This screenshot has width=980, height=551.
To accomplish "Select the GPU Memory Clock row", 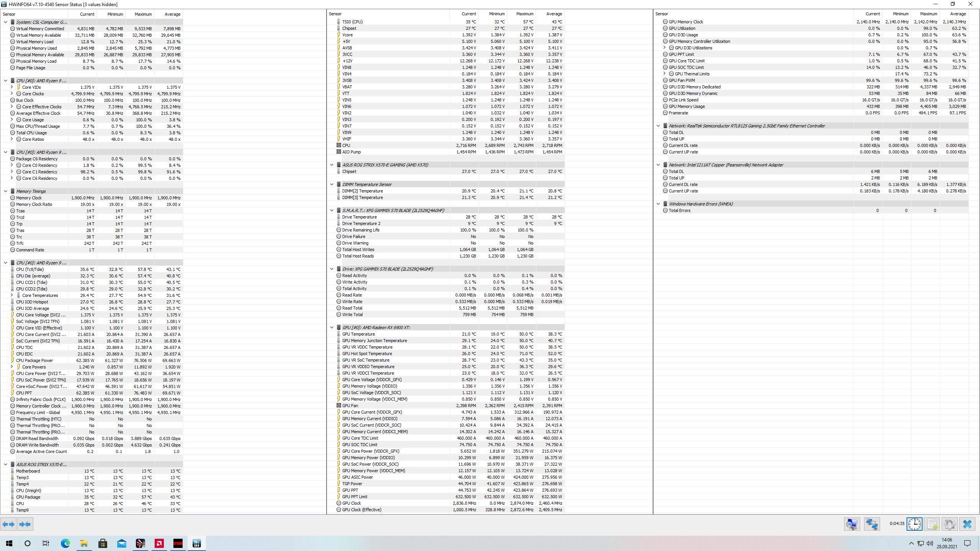I will (811, 22).
